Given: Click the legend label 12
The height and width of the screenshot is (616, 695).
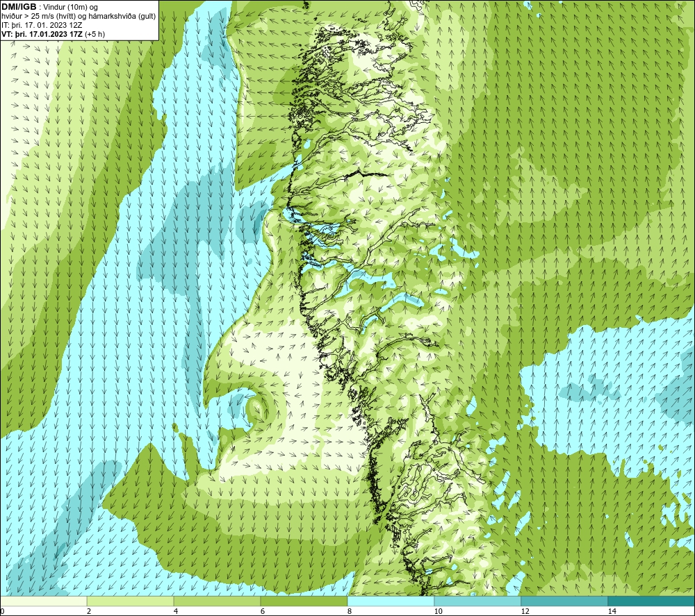Looking at the screenshot, I should click(525, 611).
